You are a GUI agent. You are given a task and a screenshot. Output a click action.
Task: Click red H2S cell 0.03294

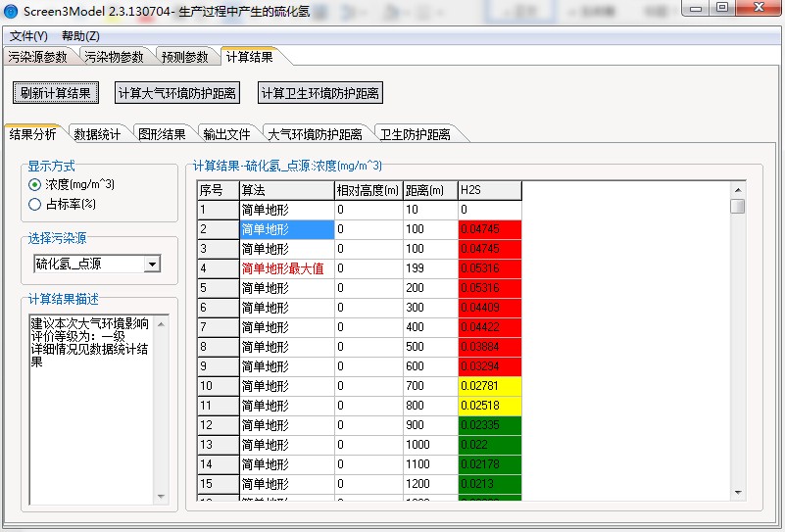[x=490, y=366]
